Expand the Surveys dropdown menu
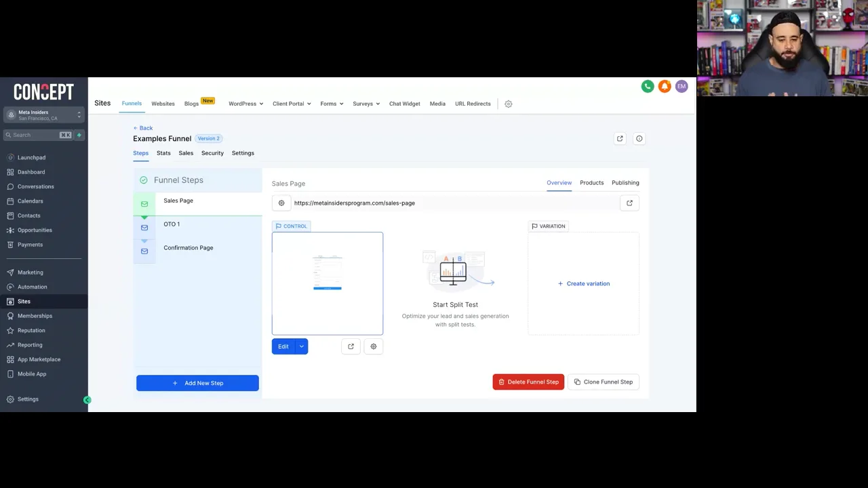The height and width of the screenshot is (488, 868). coord(366,104)
